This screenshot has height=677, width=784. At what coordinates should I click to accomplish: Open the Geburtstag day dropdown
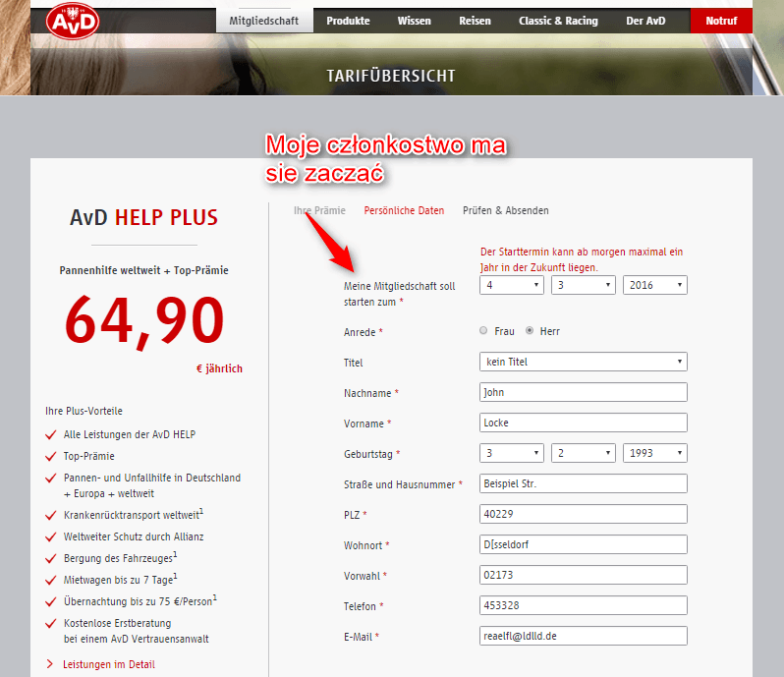(x=512, y=453)
